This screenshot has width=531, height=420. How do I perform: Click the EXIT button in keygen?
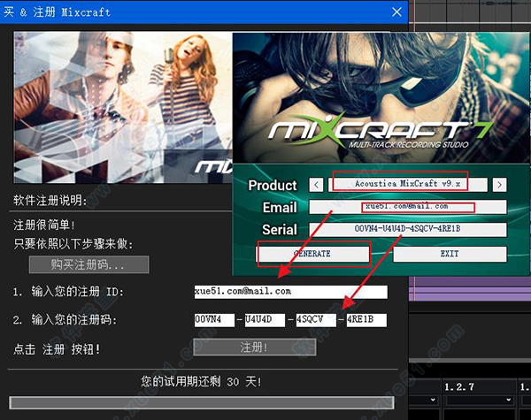450,254
